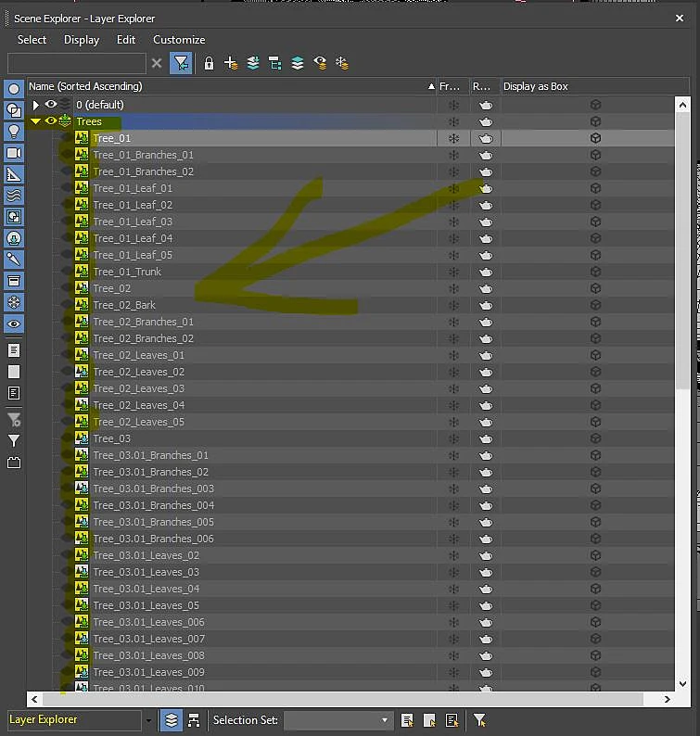Make selected layer active icon
Screen dimensions: 700x736
click(x=298, y=63)
